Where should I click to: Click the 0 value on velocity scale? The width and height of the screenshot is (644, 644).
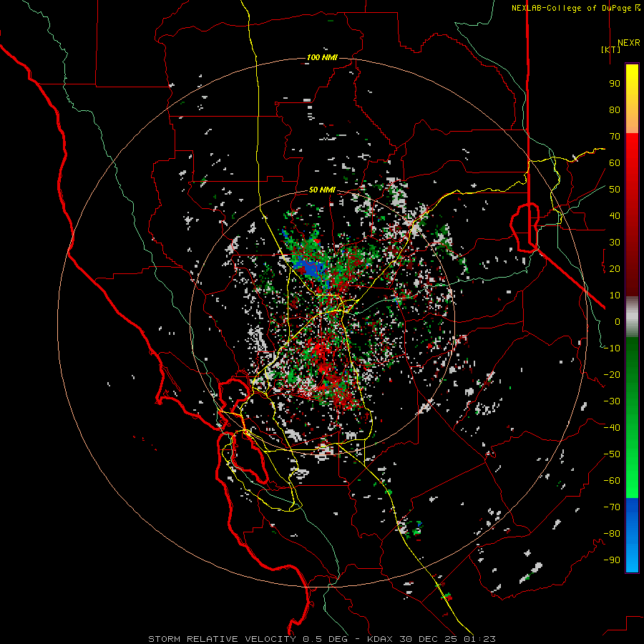coord(618,321)
